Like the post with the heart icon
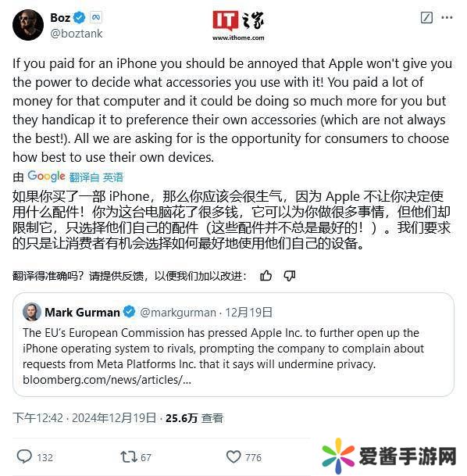 [233, 456]
